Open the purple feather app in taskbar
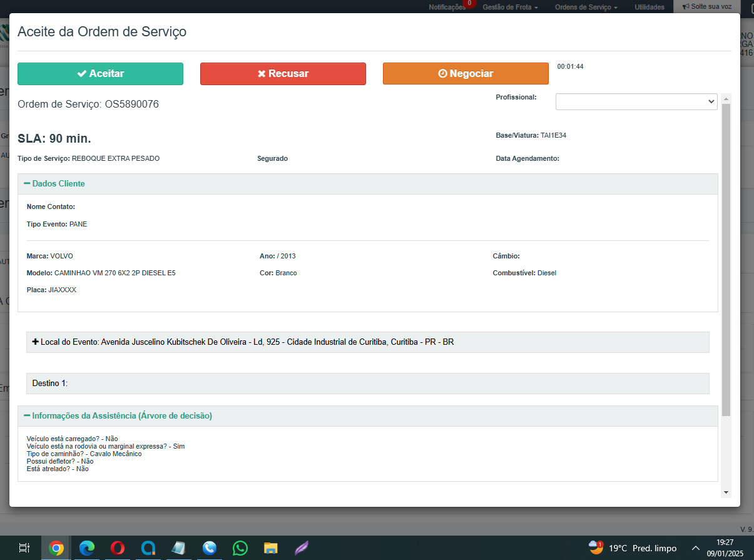This screenshot has width=754, height=560. point(302,548)
